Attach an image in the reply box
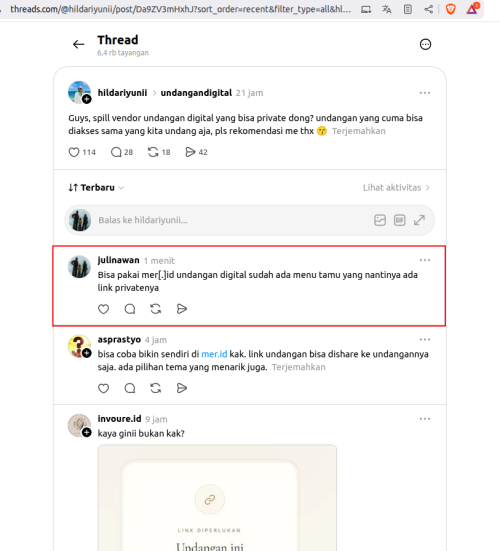The width and height of the screenshot is (500, 551). coord(380,220)
